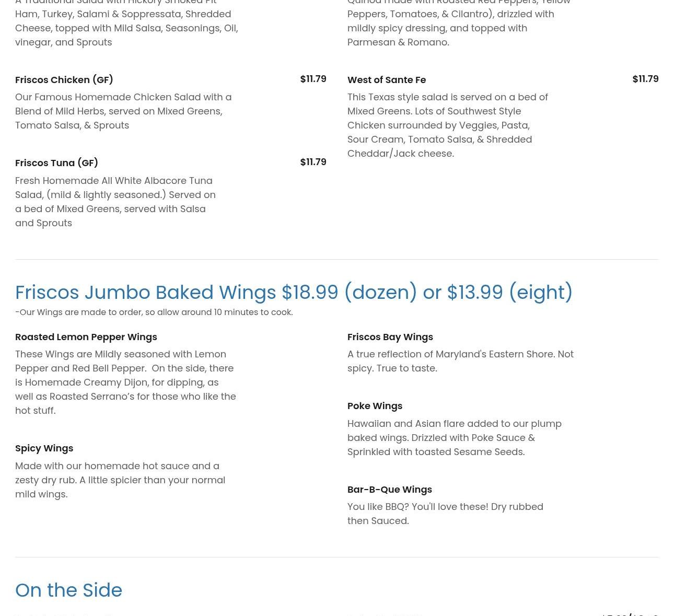The image size is (674, 616).
Task: Select the West of Sante Fe salad name
Action: 387,80
